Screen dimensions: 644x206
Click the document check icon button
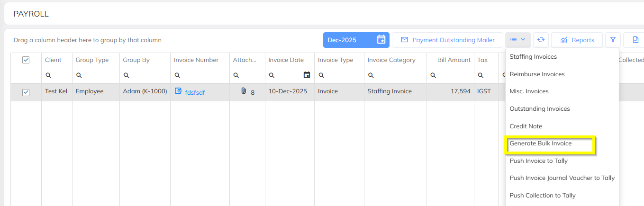pyautogui.click(x=635, y=40)
